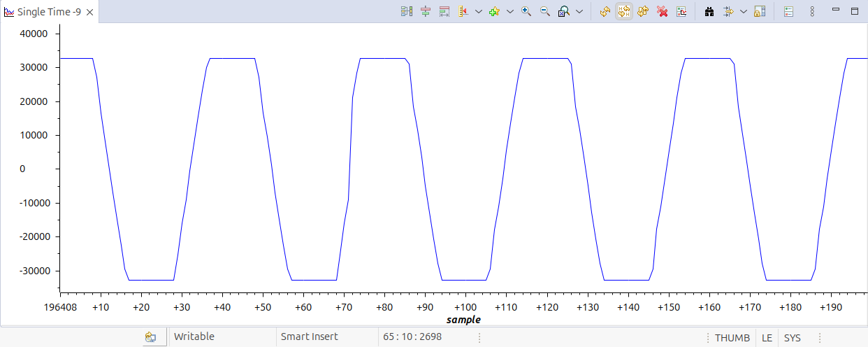
Task: Maximize the graph view panel
Action: (x=854, y=11)
